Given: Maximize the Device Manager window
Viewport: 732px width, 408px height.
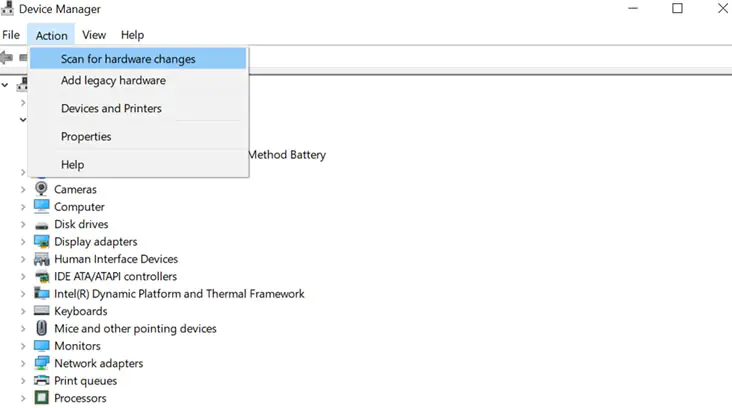Looking at the screenshot, I should pyautogui.click(x=677, y=8).
